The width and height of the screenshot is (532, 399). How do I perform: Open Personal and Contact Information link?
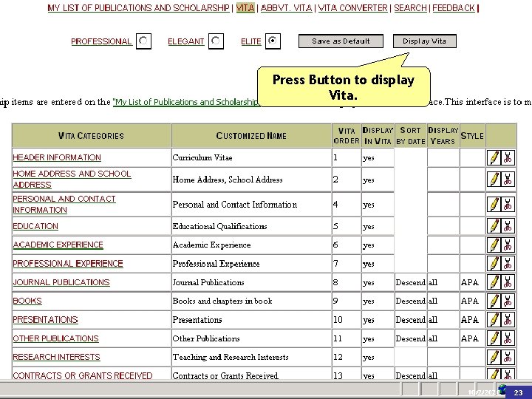coord(64,204)
